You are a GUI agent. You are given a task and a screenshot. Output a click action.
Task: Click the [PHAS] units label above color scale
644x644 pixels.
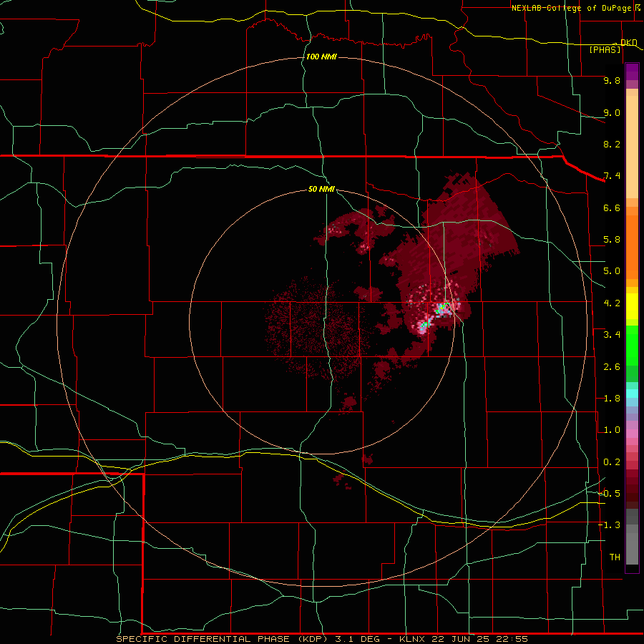[605, 49]
